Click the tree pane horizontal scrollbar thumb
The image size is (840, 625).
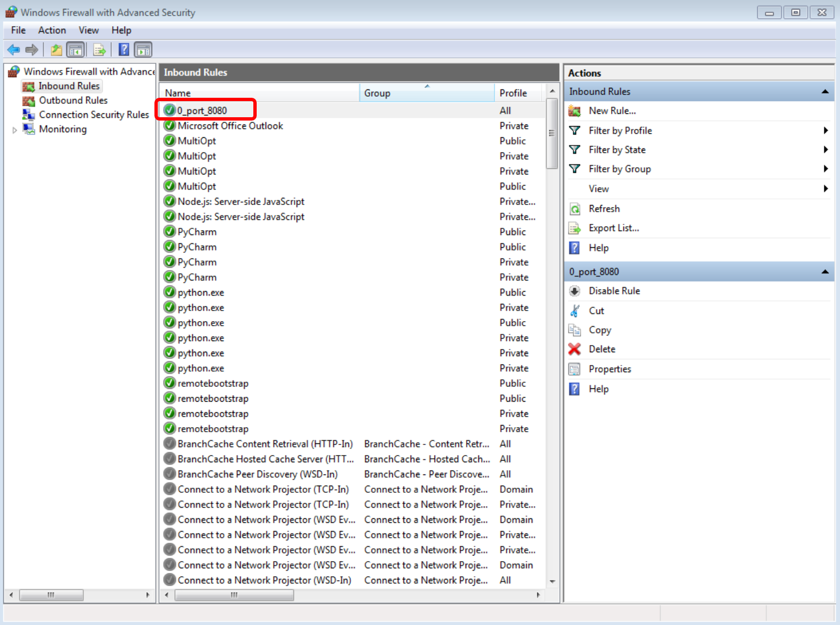51,595
